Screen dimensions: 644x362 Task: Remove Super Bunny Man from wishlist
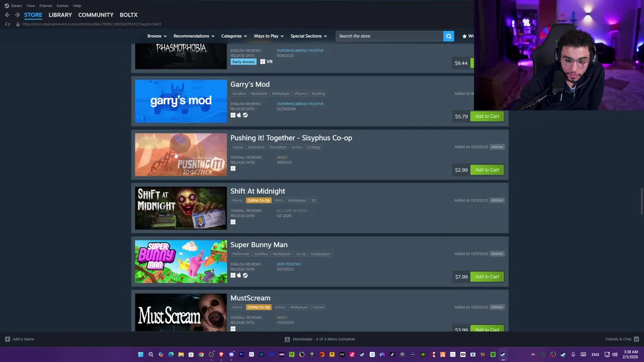click(x=497, y=254)
